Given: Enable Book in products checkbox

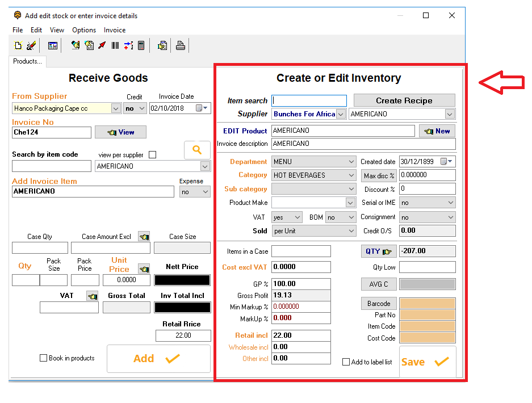Looking at the screenshot, I should pyautogui.click(x=43, y=358).
